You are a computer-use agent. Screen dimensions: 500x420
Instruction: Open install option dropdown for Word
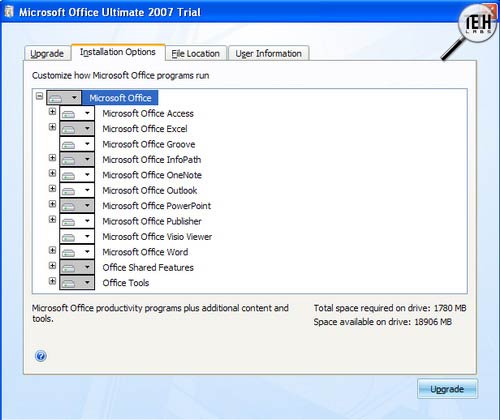pyautogui.click(x=77, y=252)
